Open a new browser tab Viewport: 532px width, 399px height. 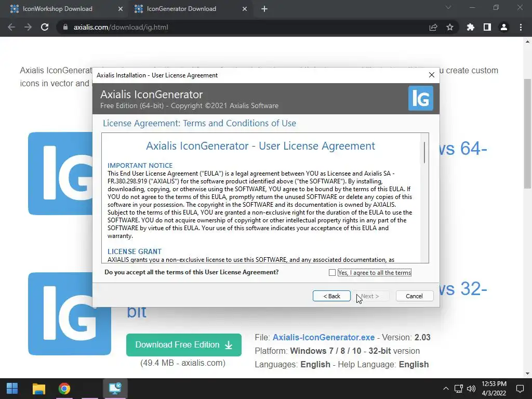click(x=264, y=9)
